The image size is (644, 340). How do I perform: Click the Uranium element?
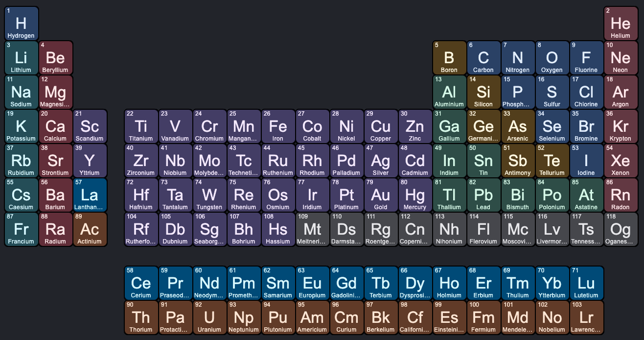coord(209,317)
